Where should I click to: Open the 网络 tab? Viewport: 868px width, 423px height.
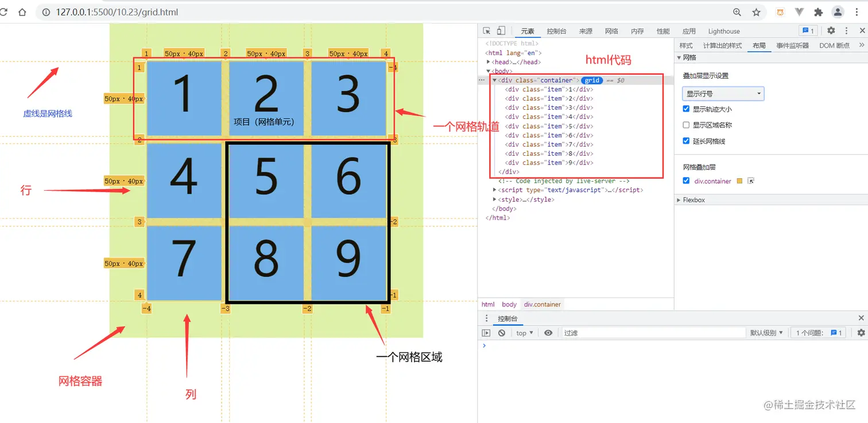pyautogui.click(x=611, y=31)
